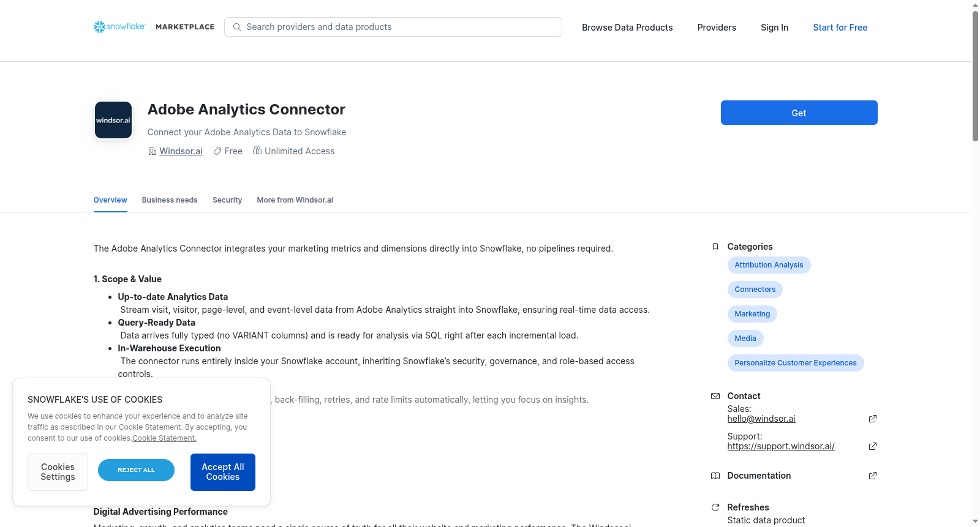
Task: Click 'Up-to-date Analytics Data' bullet heading
Action: tap(173, 297)
